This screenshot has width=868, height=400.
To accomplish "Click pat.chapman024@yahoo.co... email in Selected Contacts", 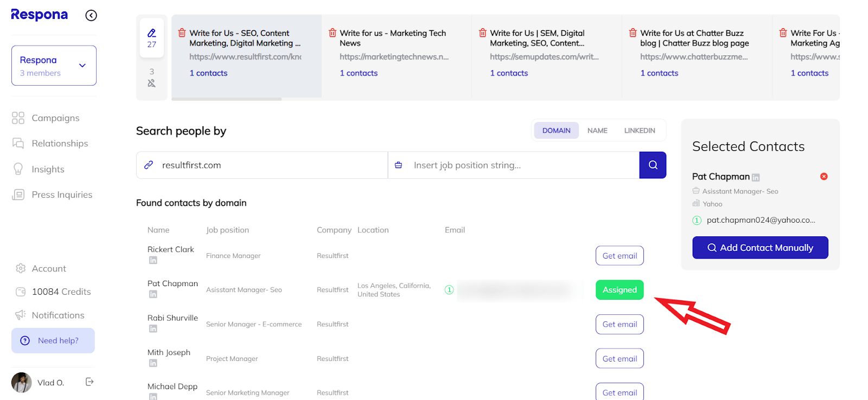I will tap(761, 220).
